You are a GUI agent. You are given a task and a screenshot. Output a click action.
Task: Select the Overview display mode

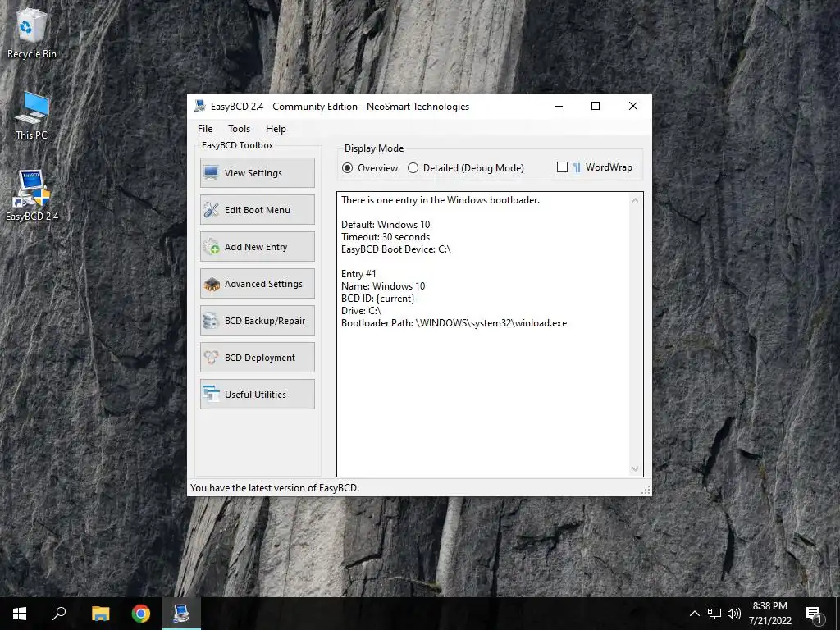coord(370,167)
